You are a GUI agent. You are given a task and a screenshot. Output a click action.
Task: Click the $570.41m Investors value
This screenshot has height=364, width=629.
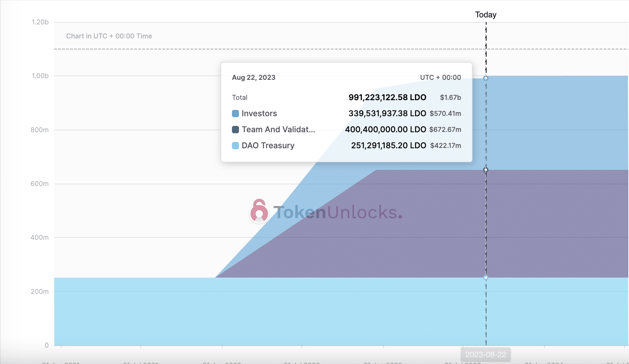(446, 114)
